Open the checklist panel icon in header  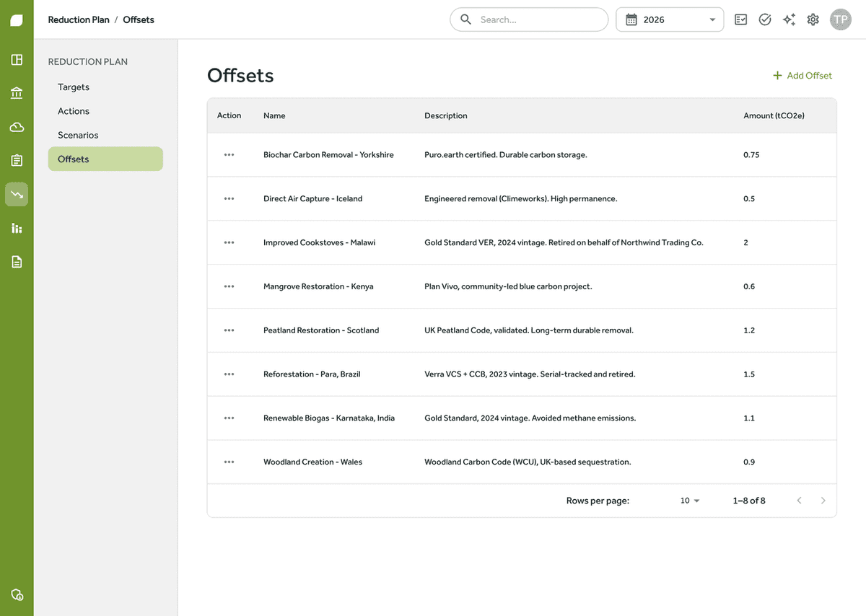point(741,19)
